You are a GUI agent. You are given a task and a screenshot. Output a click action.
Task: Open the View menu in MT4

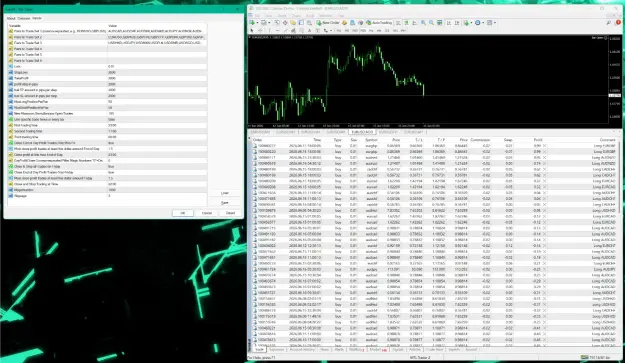coord(269,16)
